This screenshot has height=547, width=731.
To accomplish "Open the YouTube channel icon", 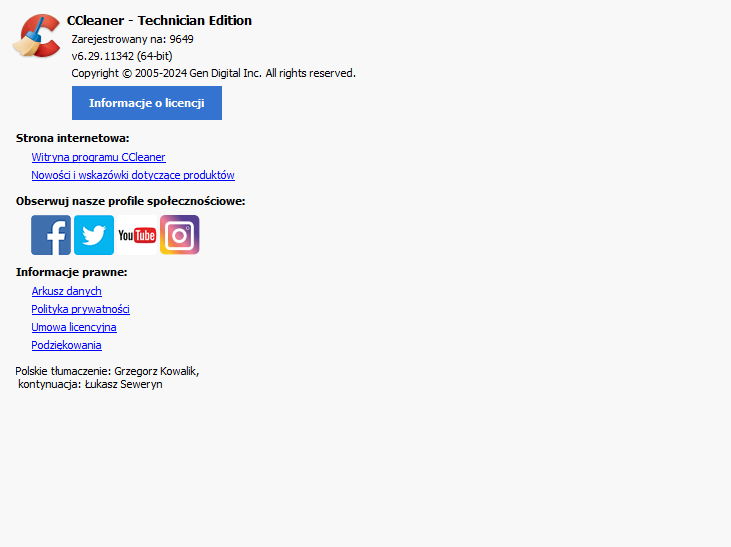I will pyautogui.click(x=137, y=235).
